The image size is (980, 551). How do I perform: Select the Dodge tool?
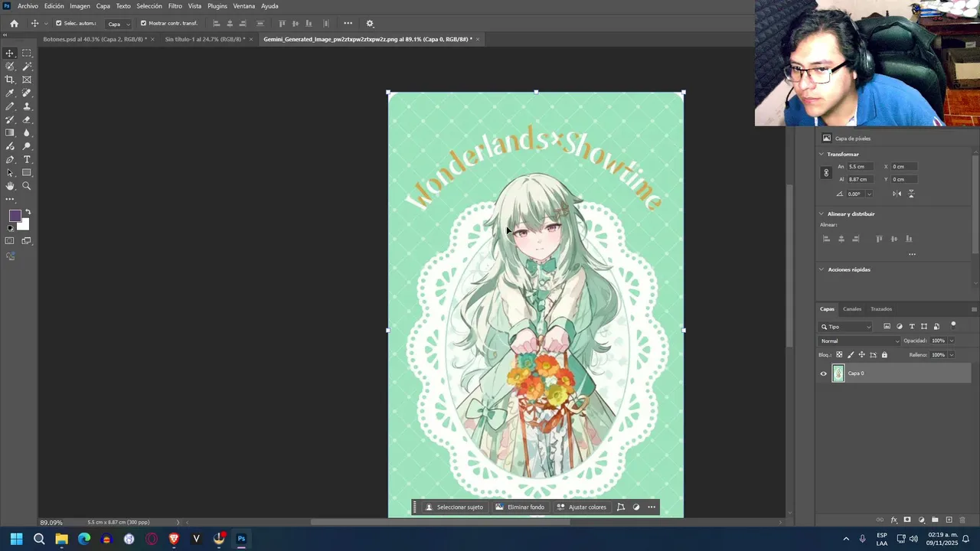27,146
